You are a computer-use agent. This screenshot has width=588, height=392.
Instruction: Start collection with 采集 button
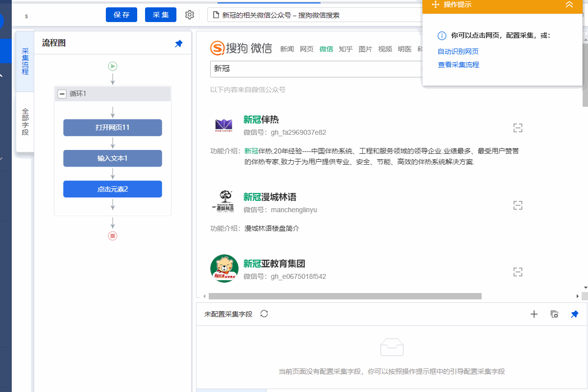161,15
